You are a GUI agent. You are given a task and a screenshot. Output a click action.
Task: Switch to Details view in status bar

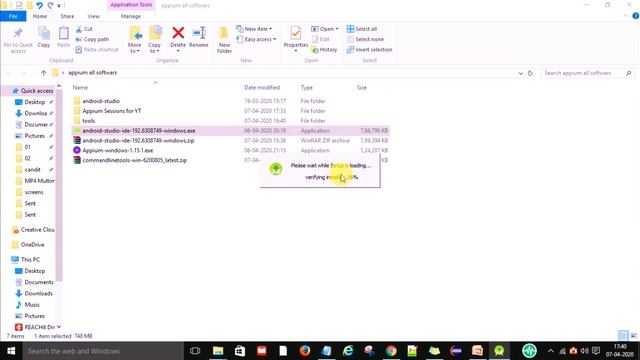click(623, 336)
